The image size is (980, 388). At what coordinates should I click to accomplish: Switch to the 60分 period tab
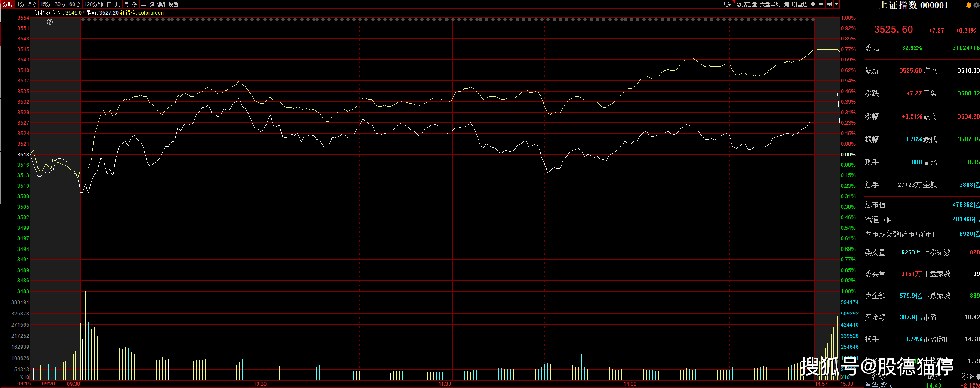(x=75, y=4)
